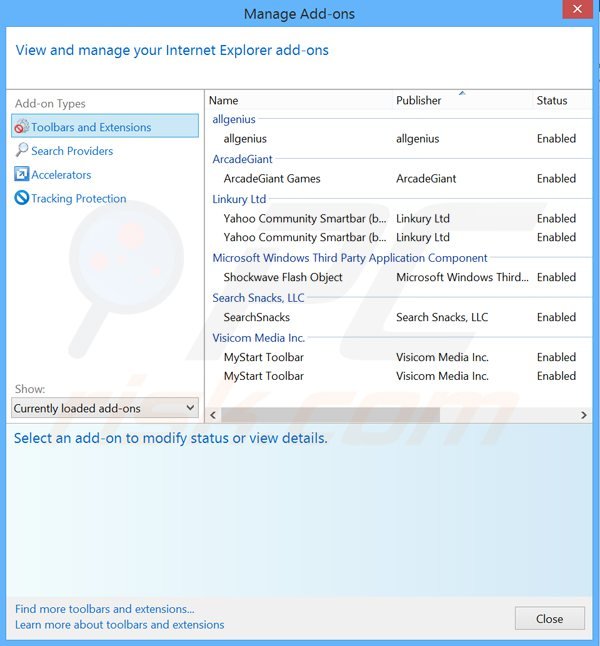Open the Accelerators add-on type
This screenshot has width=600, height=646.
pos(61,175)
